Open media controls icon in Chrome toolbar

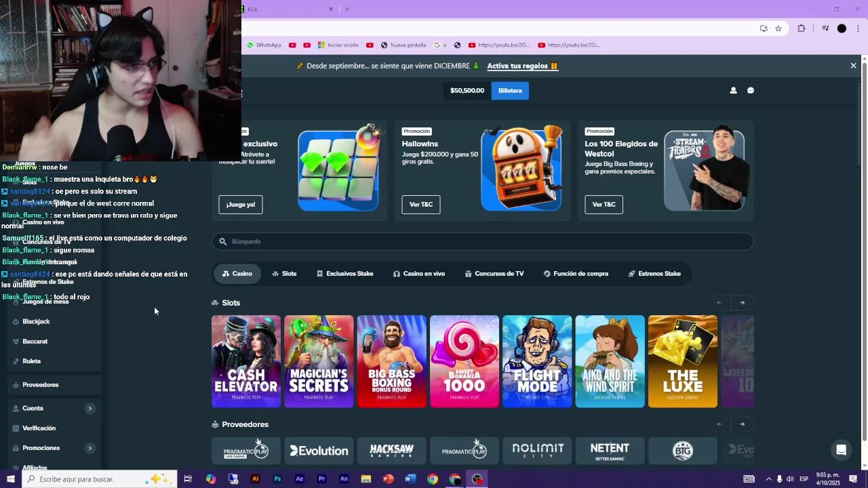[x=825, y=28]
